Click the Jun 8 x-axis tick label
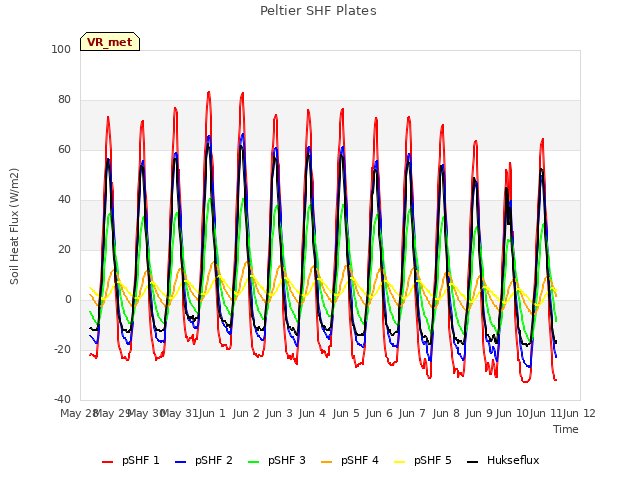The width and height of the screenshot is (640, 480). pos(446,413)
